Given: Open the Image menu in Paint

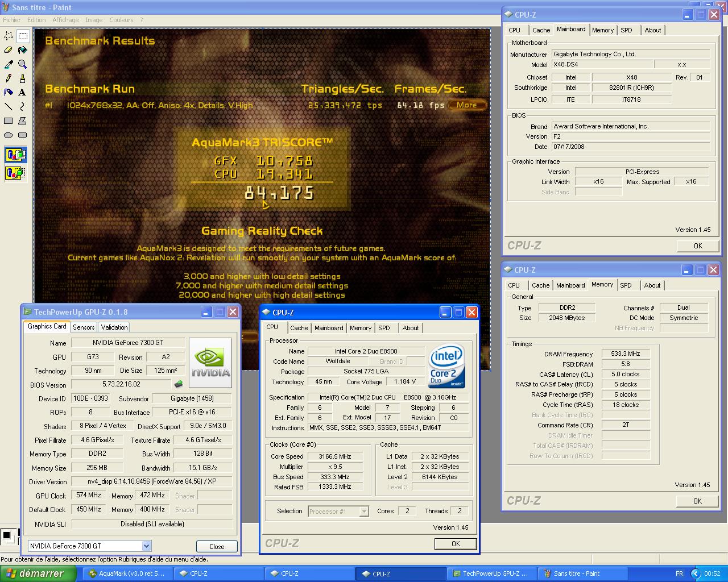Looking at the screenshot, I should click(x=94, y=20).
